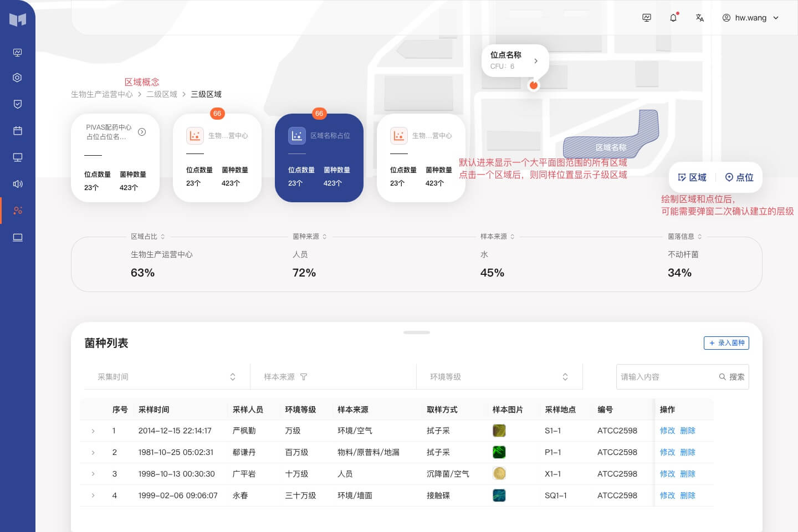Image resolution: width=798 pixels, height=532 pixels.
Task: Click circled arrow on PIVAS card
Action: coord(142,132)
